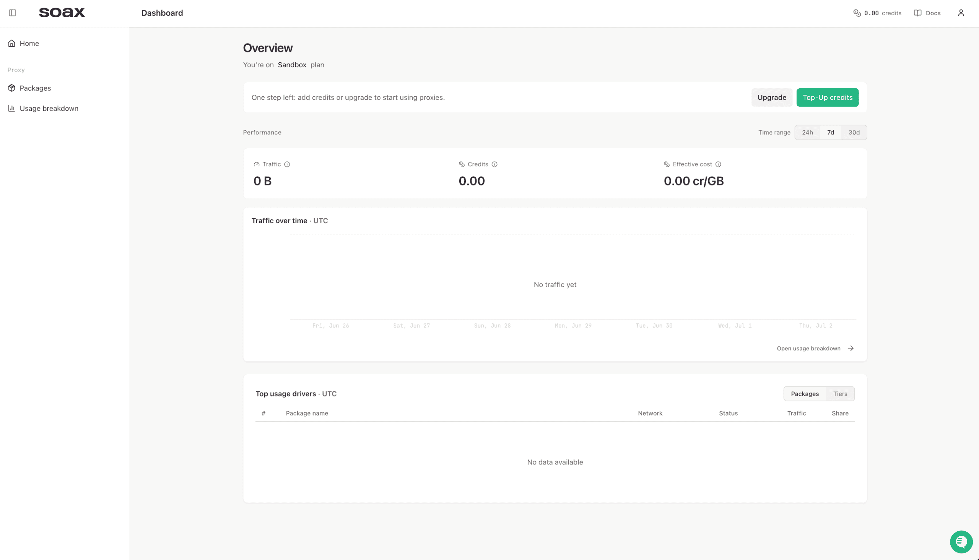Click the Performance section label
The image size is (979, 560).
[262, 132]
